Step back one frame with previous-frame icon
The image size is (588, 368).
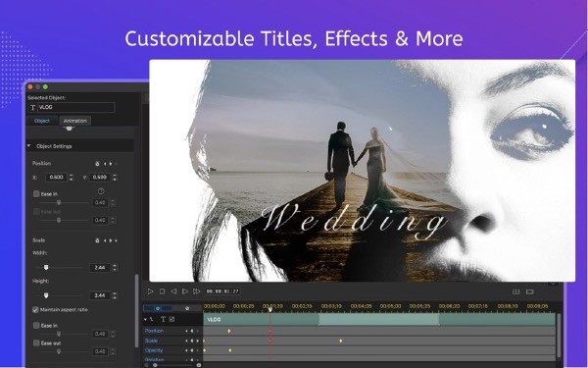pos(173,291)
